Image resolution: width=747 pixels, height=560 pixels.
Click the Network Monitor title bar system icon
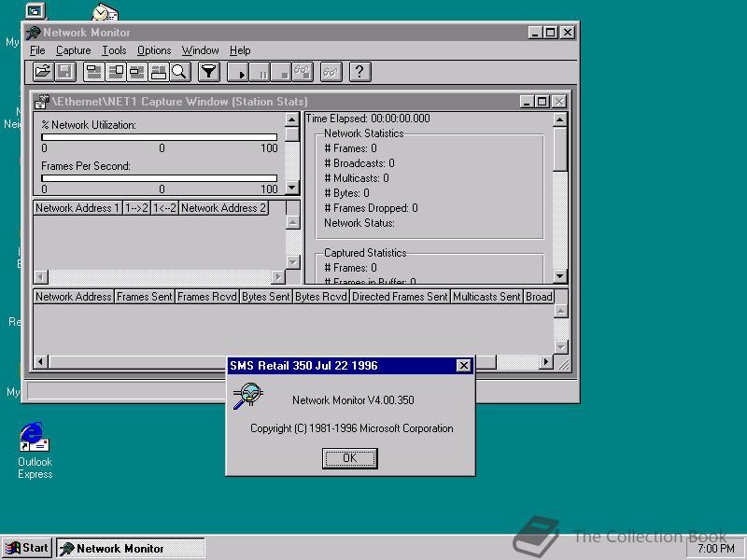(x=33, y=33)
